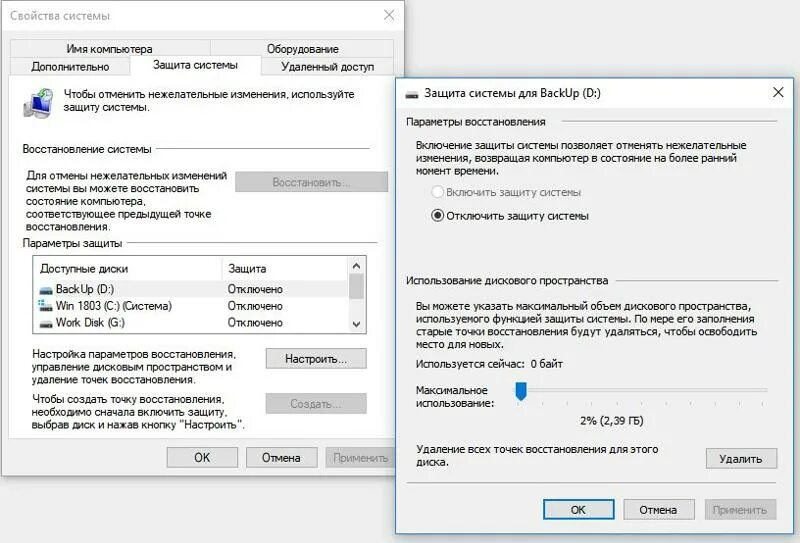This screenshot has width=800, height=543.
Task: Click 'Применить' in Свойства системы window
Action: pos(360,457)
